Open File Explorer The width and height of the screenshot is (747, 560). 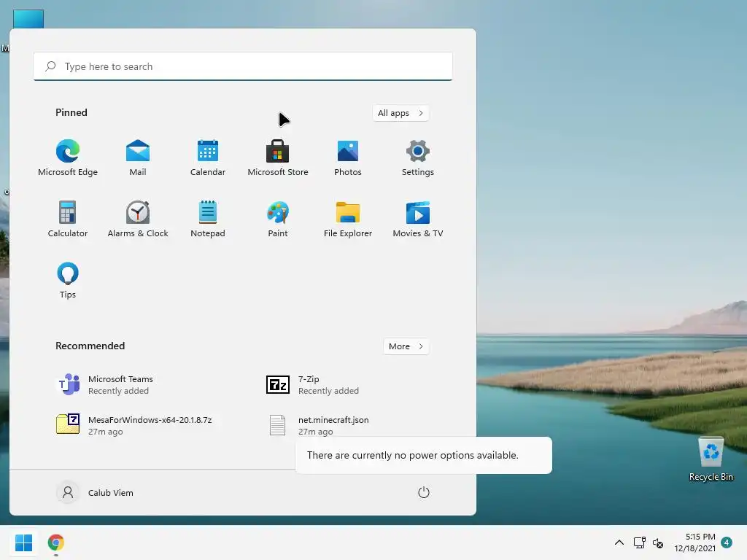(348, 219)
